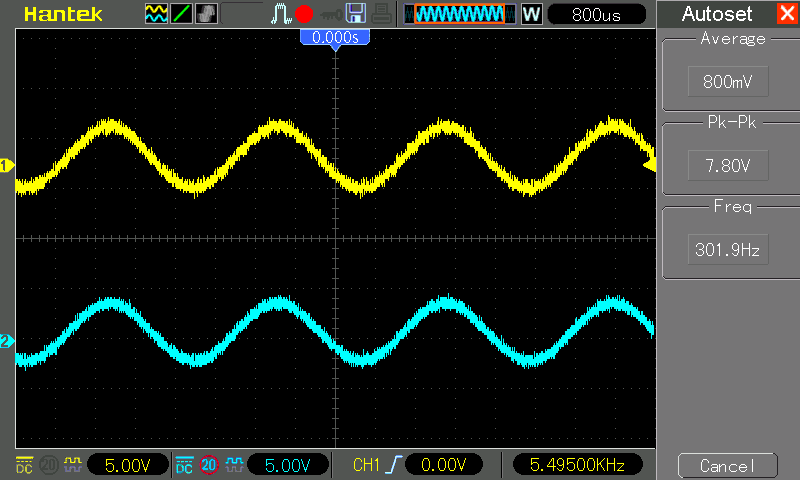
Task: Click the yellow-cyan waveform display mode icon
Action: [156, 14]
